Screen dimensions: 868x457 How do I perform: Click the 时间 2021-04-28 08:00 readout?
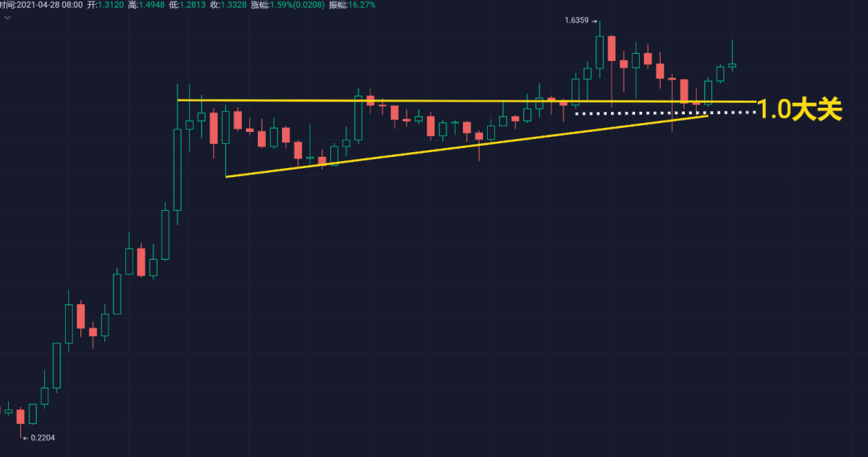42,5
